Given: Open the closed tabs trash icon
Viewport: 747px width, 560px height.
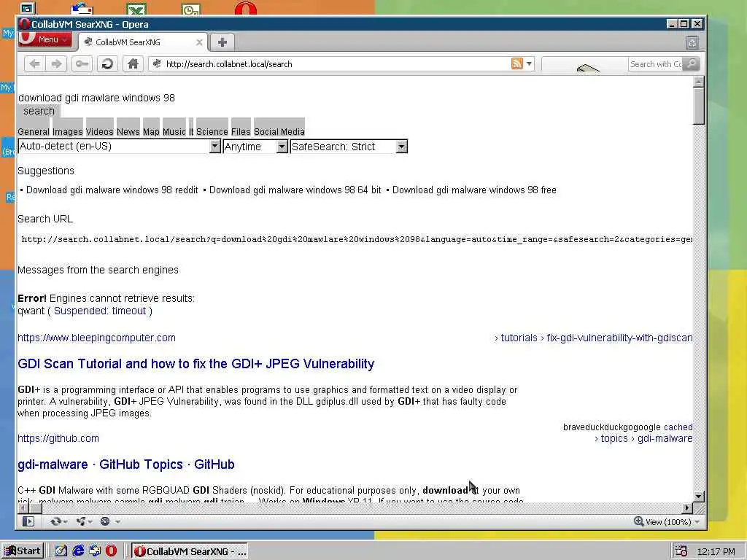Looking at the screenshot, I should 692,43.
